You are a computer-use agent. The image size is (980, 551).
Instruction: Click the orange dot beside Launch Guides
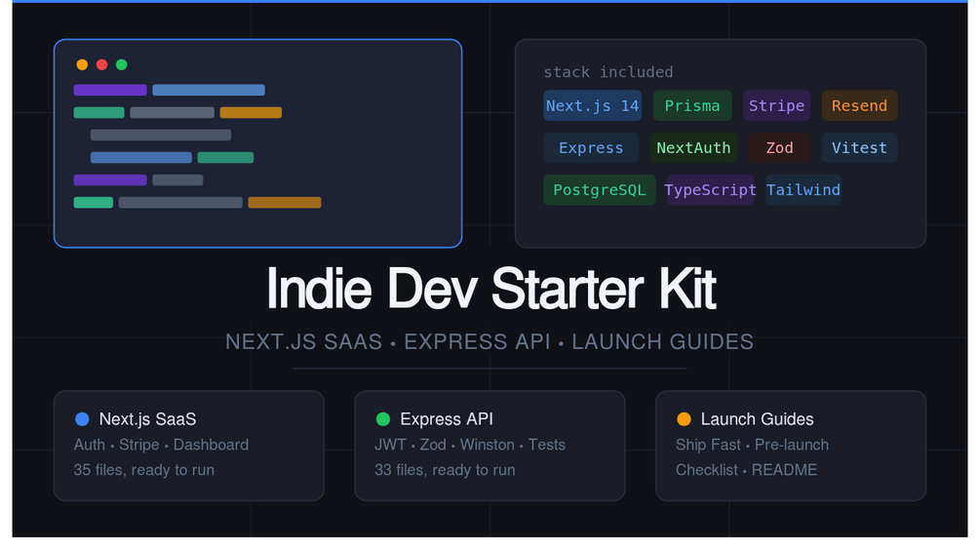coord(684,419)
